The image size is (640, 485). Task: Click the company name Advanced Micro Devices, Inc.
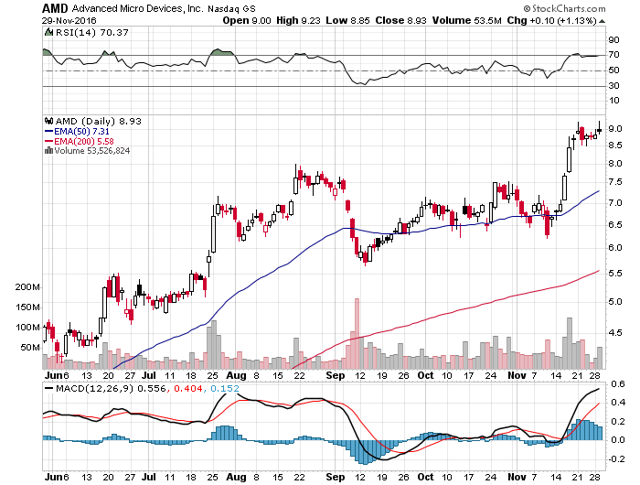coord(138,8)
